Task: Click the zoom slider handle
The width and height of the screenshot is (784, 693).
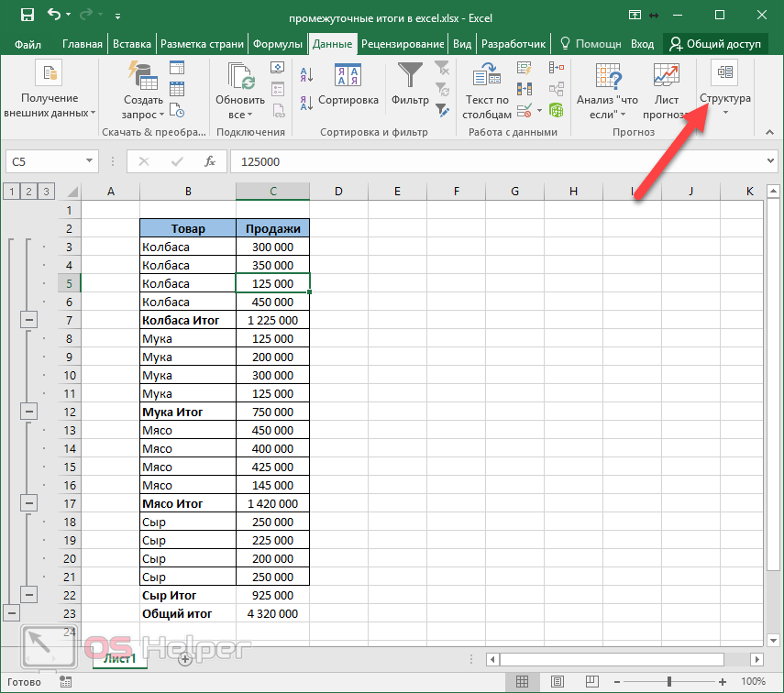Action: coord(669,681)
